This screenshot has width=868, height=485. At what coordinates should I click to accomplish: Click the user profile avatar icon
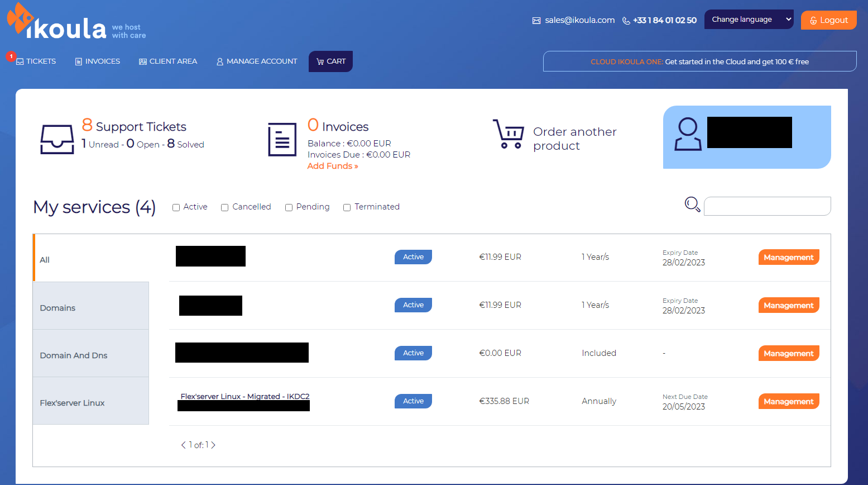[688, 134]
